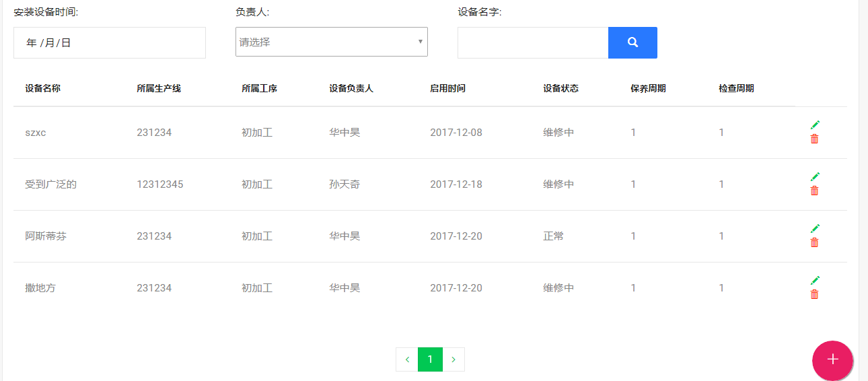Screen dimensions: 868x381
Task: Edit the 受到广泛的 device row
Action: (x=815, y=176)
